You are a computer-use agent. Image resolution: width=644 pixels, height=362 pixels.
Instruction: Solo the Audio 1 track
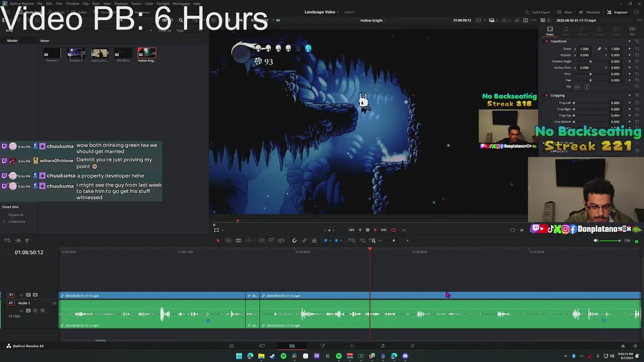click(35, 310)
